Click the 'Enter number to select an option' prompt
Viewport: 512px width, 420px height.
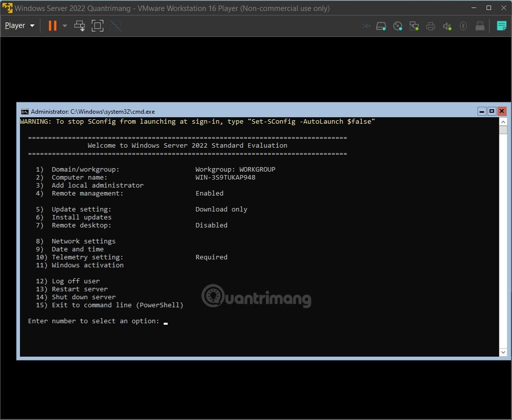[94, 321]
